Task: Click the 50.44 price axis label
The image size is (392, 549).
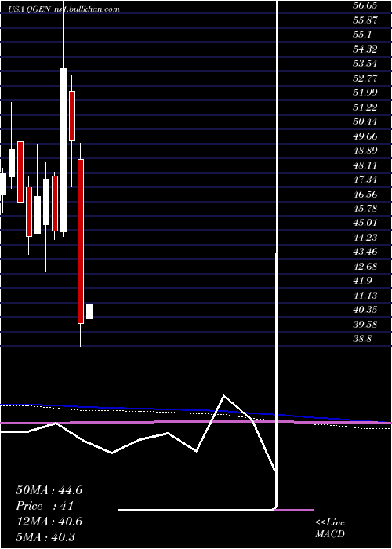Action: [x=365, y=122]
